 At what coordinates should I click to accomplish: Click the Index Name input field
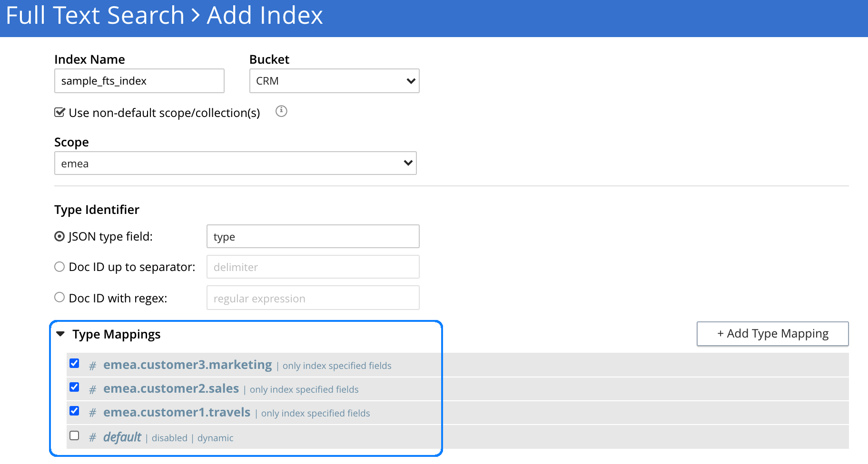point(139,81)
